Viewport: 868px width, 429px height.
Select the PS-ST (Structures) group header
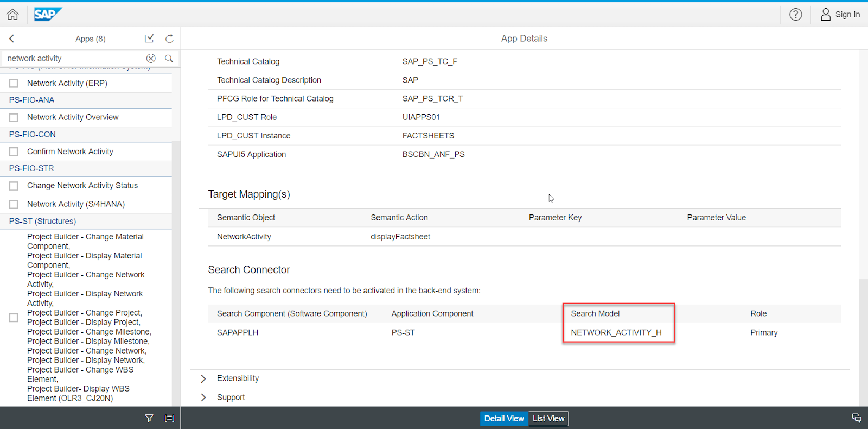click(86, 221)
